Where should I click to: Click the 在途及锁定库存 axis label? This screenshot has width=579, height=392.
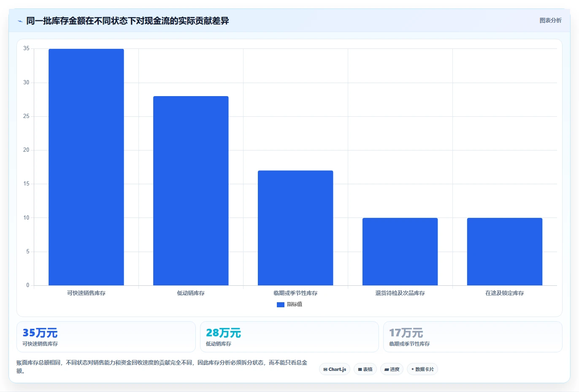[505, 293]
